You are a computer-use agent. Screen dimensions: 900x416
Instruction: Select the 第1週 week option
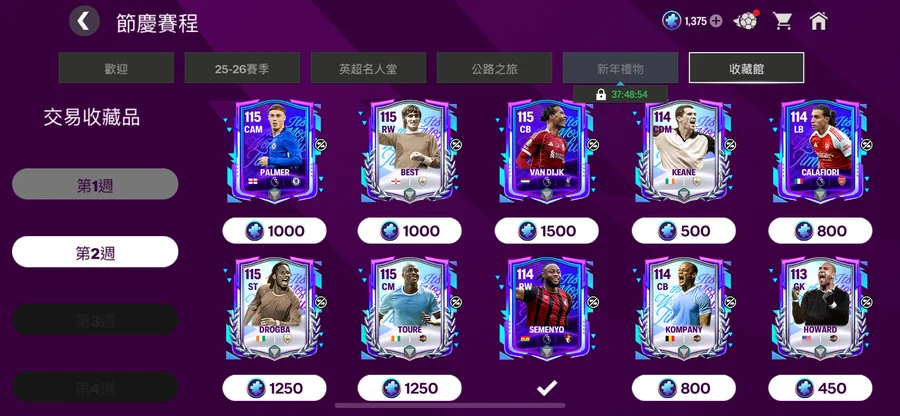click(x=95, y=184)
